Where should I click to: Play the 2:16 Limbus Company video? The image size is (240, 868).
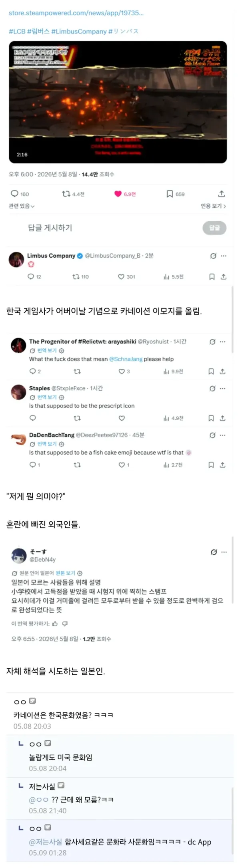[118, 102]
